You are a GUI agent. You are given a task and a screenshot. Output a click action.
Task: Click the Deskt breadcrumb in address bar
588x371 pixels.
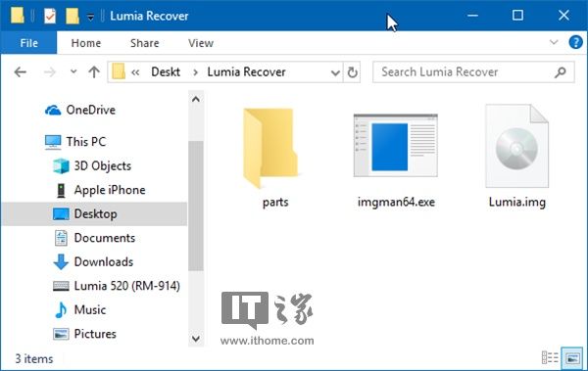pyautogui.click(x=166, y=72)
